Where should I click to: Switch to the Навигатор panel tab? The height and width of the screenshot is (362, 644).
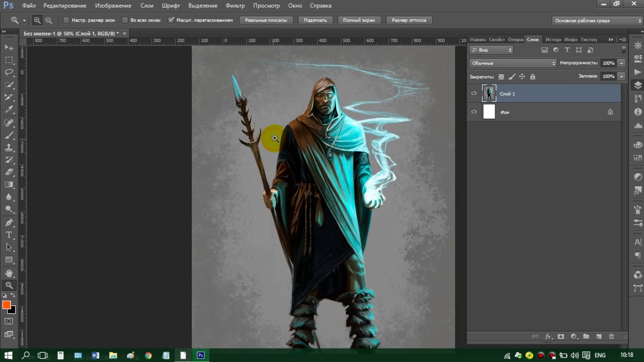[478, 39]
